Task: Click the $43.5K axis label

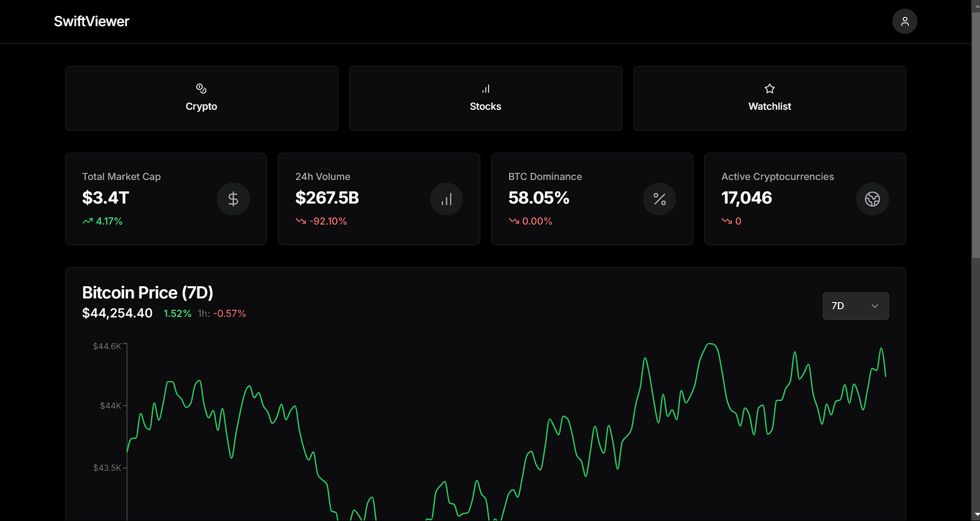Action: click(x=107, y=468)
